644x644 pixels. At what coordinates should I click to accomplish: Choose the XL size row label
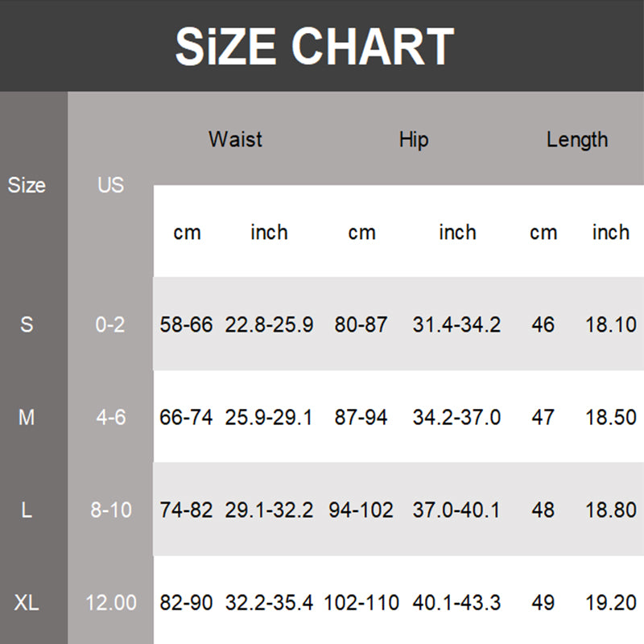click(x=27, y=602)
